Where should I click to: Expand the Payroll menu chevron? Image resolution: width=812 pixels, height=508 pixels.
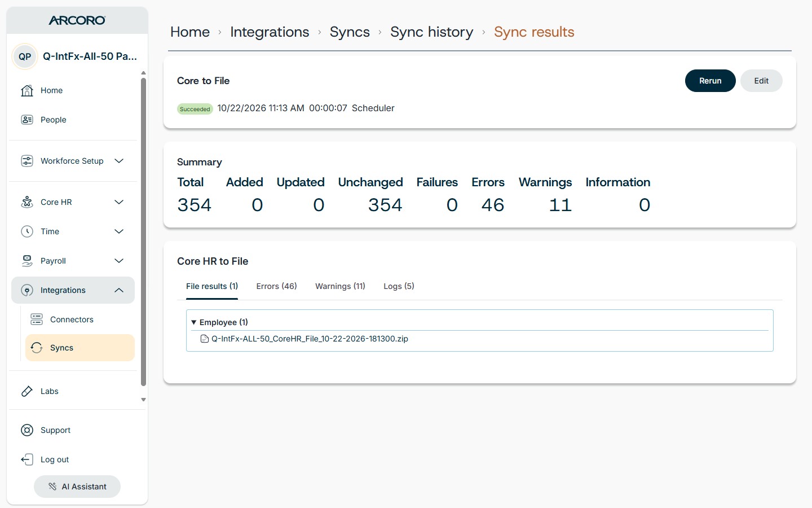click(119, 261)
